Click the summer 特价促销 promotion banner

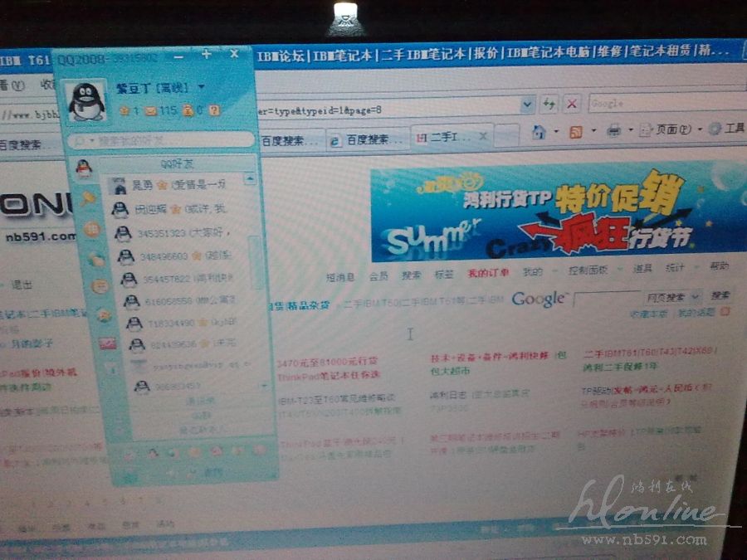558,212
